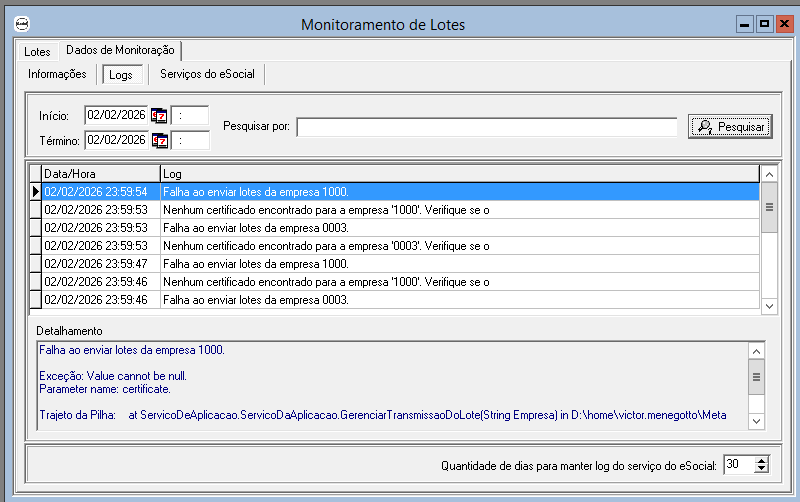
Task: Click the Pesquisar search button
Action: pos(730,126)
